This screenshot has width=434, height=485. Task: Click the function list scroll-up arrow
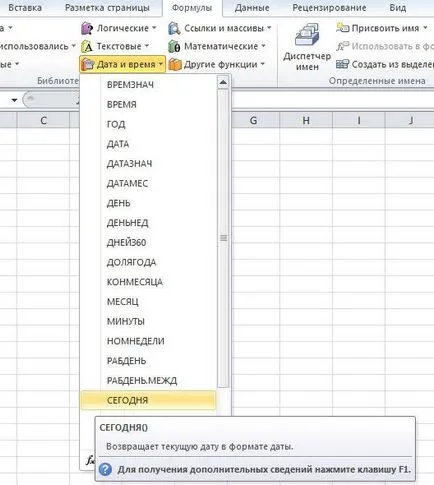(x=223, y=82)
